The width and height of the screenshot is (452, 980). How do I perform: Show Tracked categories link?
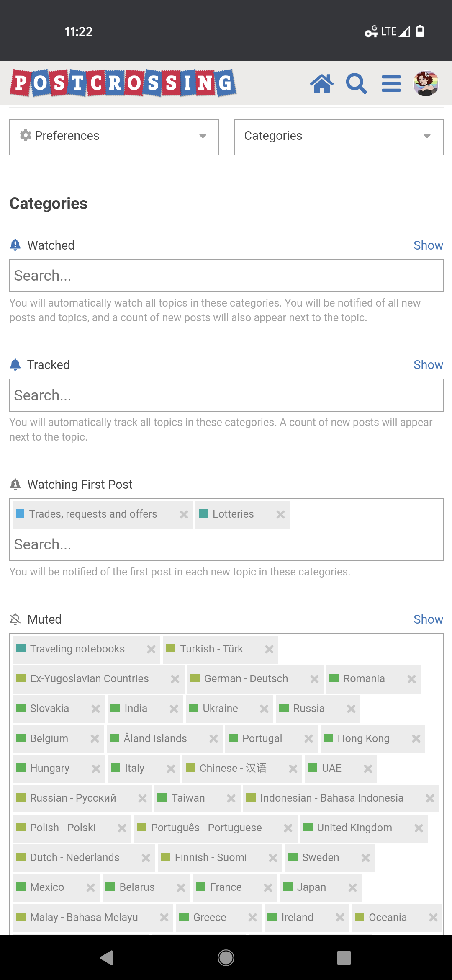tap(428, 365)
